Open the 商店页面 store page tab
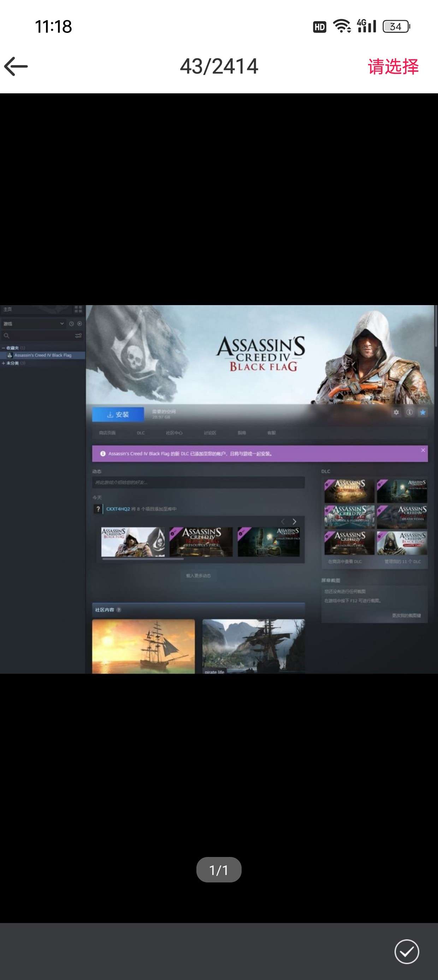The height and width of the screenshot is (980, 438). [107, 433]
